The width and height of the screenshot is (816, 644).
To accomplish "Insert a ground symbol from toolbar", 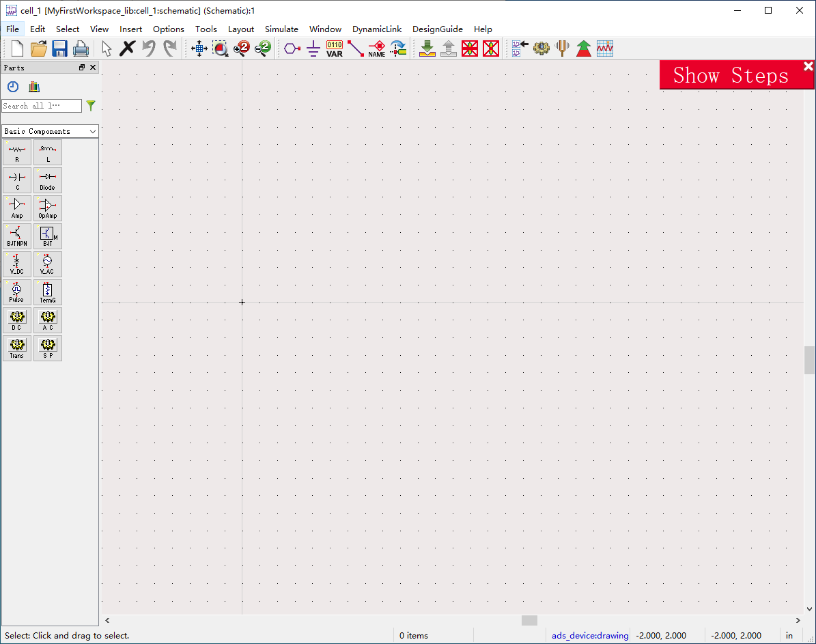I will (313, 48).
